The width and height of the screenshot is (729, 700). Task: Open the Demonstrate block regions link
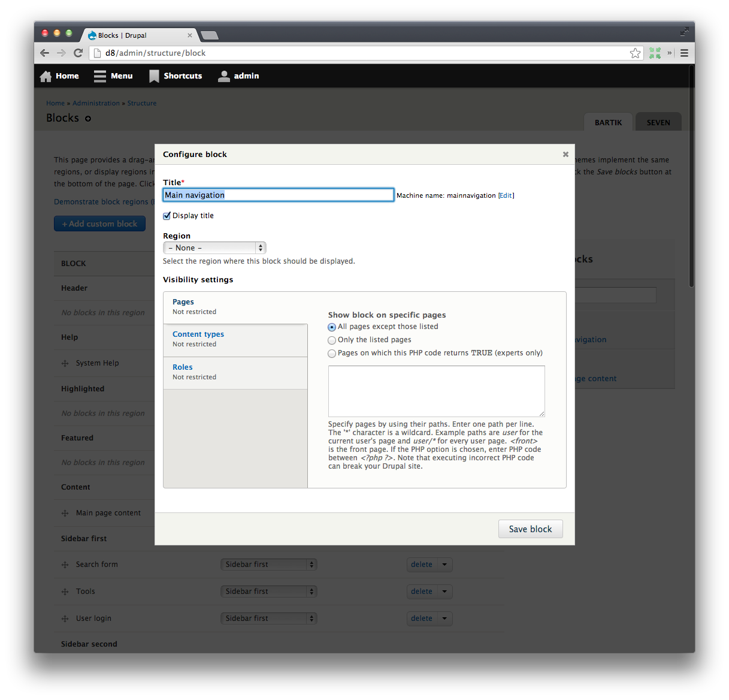coord(104,202)
